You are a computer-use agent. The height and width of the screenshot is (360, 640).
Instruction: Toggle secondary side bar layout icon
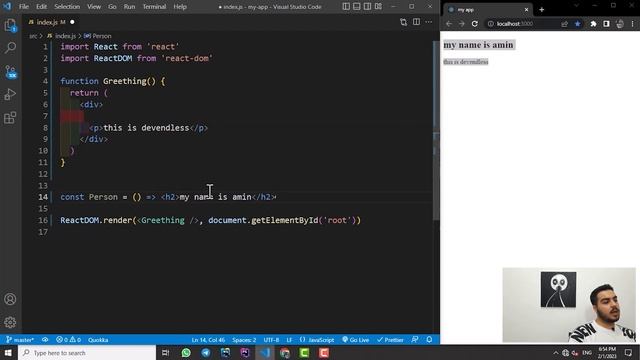[x=367, y=7]
